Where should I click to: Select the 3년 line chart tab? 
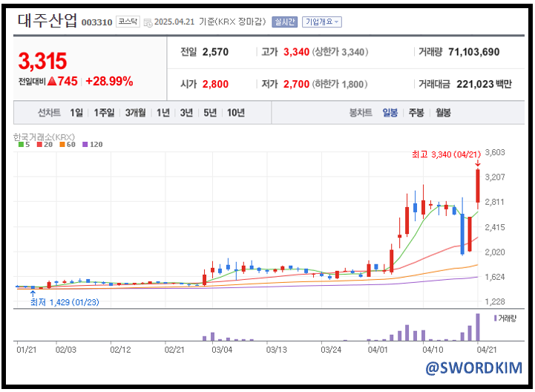[x=186, y=112]
